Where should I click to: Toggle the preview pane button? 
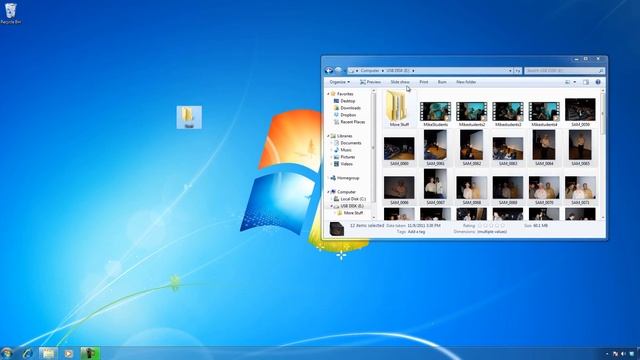[586, 82]
